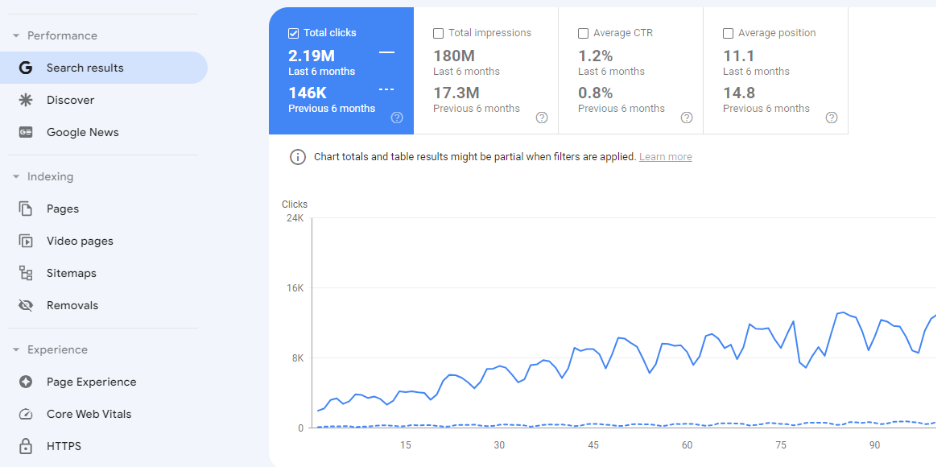
Task: Click the Pages document icon
Action: (26, 209)
